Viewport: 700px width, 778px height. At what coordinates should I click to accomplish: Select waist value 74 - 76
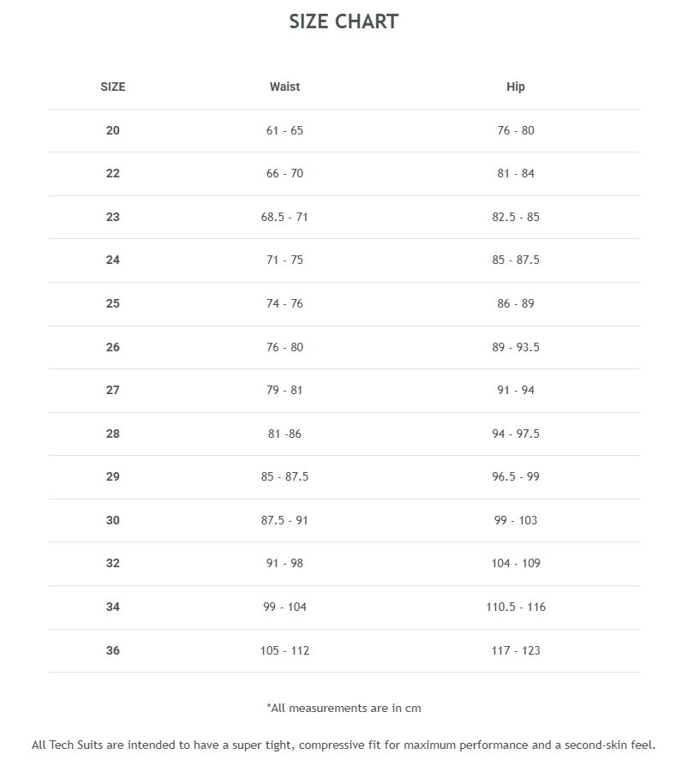[284, 303]
